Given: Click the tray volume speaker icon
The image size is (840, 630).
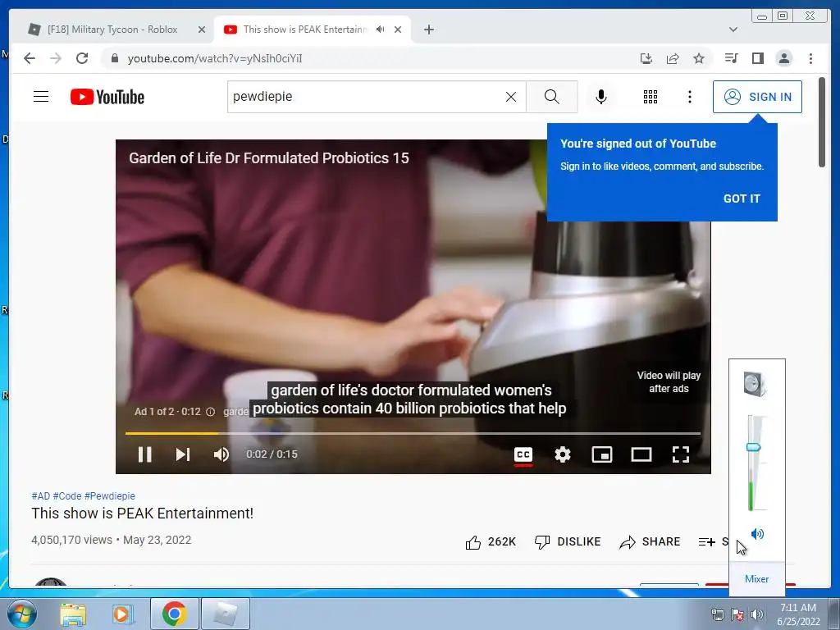Looking at the screenshot, I should coord(756,614).
